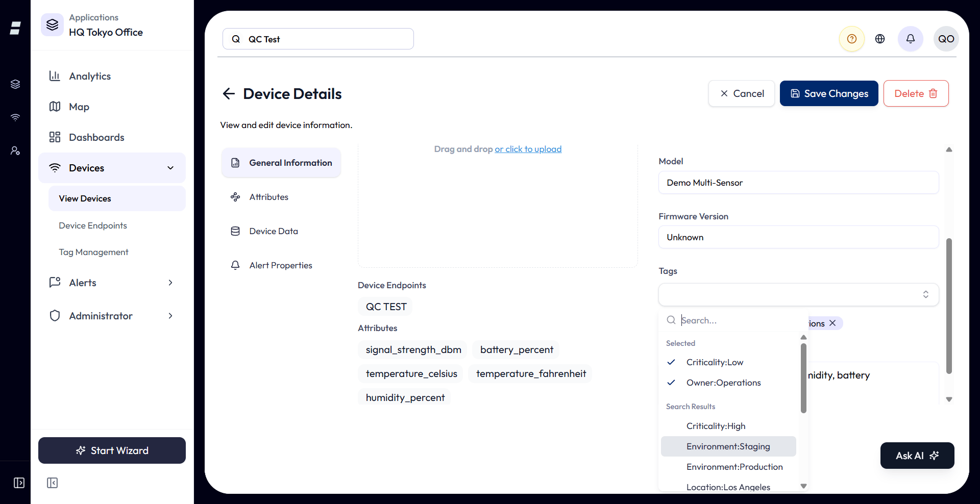Image resolution: width=980 pixels, height=504 pixels.
Task: Open the layers icon in the left rail
Action: 15,84
